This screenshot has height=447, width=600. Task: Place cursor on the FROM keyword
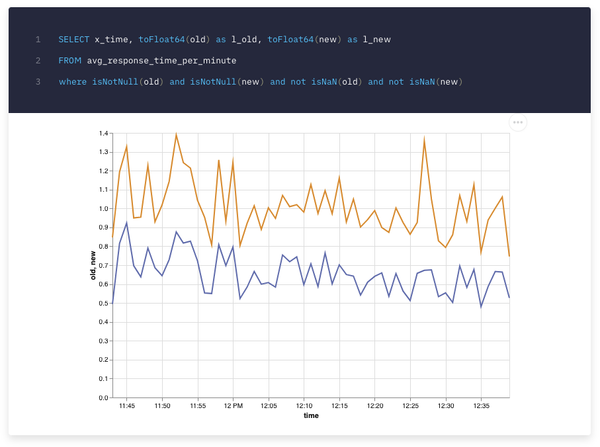[x=69, y=60]
